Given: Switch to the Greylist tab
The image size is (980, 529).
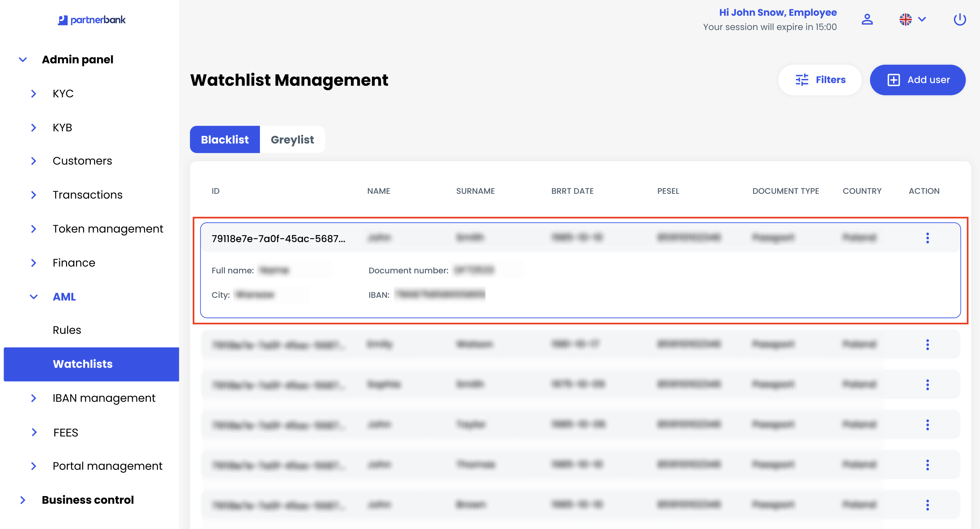Looking at the screenshot, I should click(292, 140).
